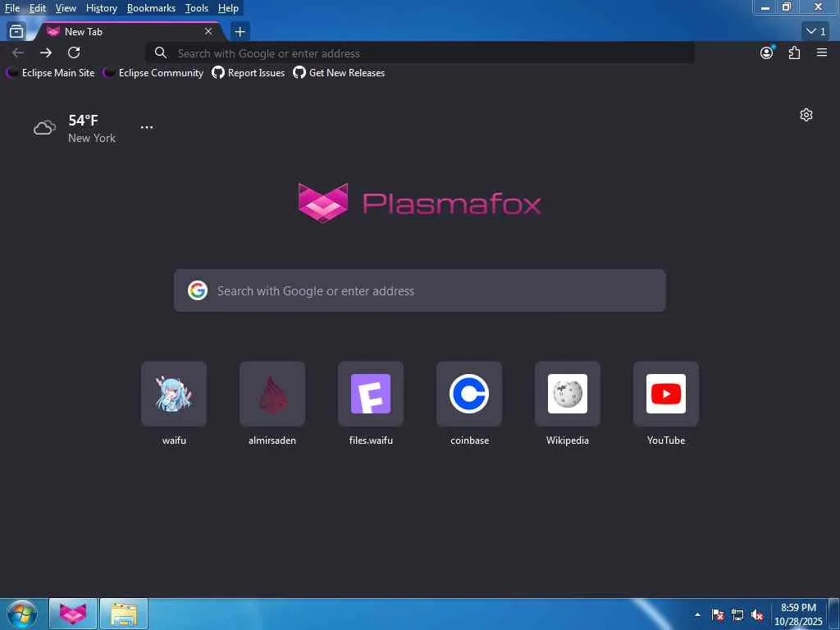Open the Edit menu
The image size is (840, 630).
tap(37, 8)
